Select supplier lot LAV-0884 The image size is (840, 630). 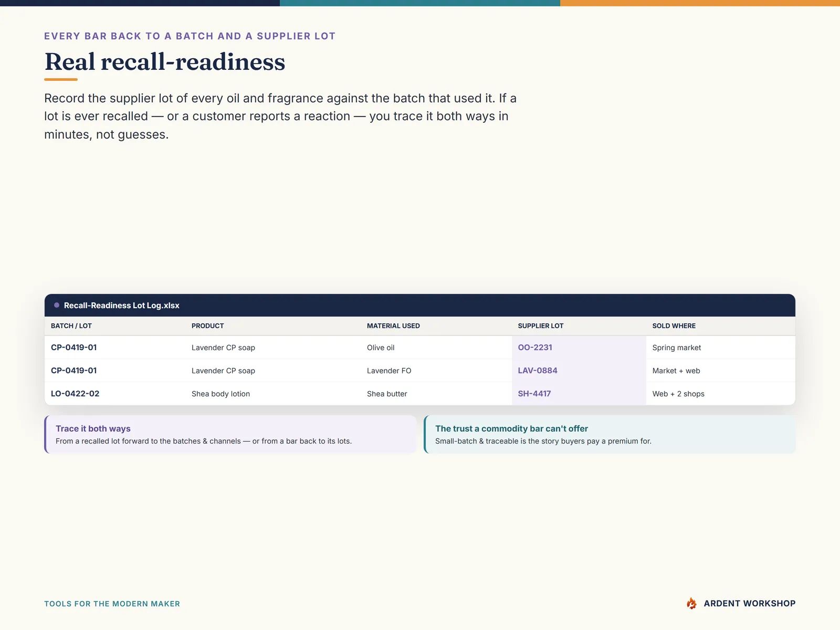tap(538, 371)
